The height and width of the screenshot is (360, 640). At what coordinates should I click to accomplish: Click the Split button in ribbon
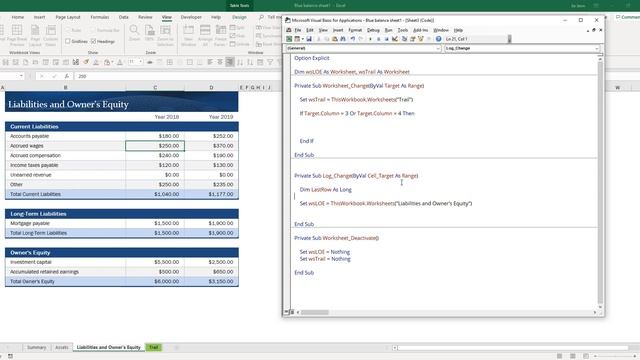point(237,28)
